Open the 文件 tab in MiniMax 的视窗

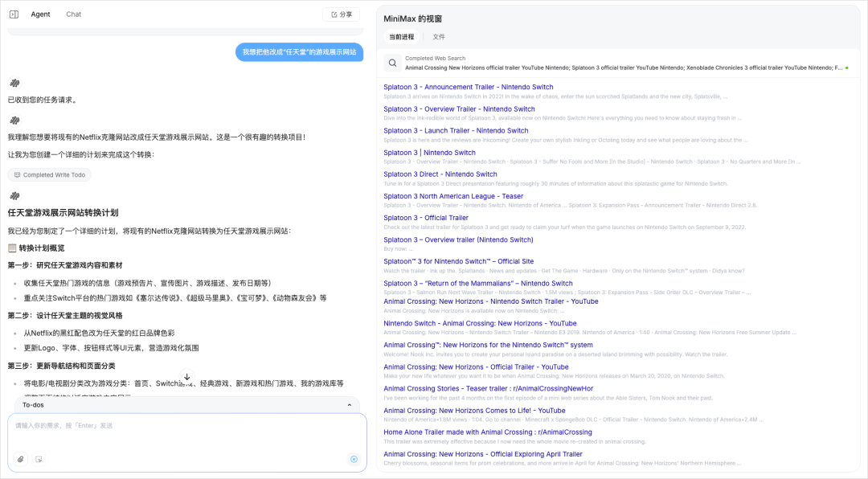click(439, 36)
